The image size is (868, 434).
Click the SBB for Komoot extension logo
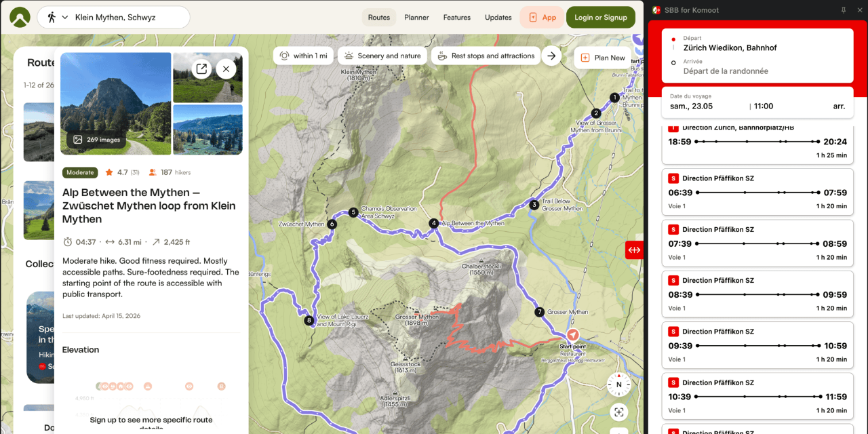(x=655, y=10)
